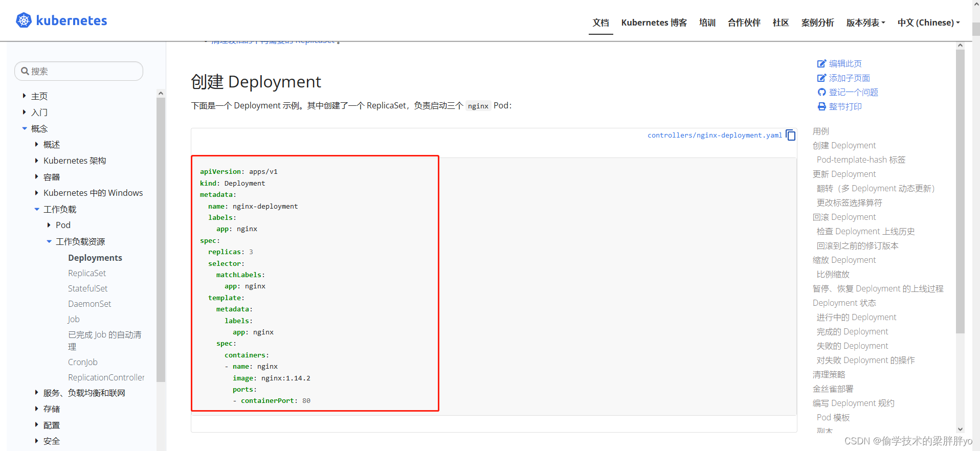Jump to 比例缩放 section
980x451 pixels.
click(x=833, y=274)
